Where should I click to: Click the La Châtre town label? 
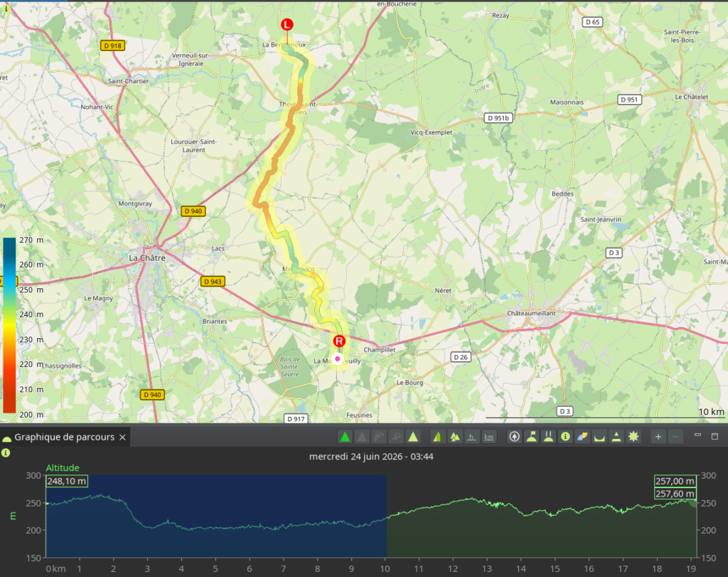146,258
